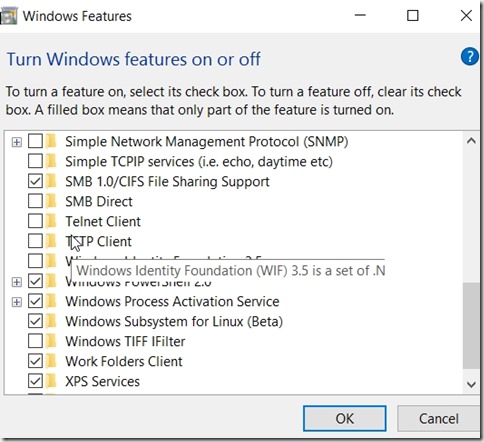This screenshot has width=484, height=442.
Task: Uncheck XPS Services checkbox
Action: [35, 381]
